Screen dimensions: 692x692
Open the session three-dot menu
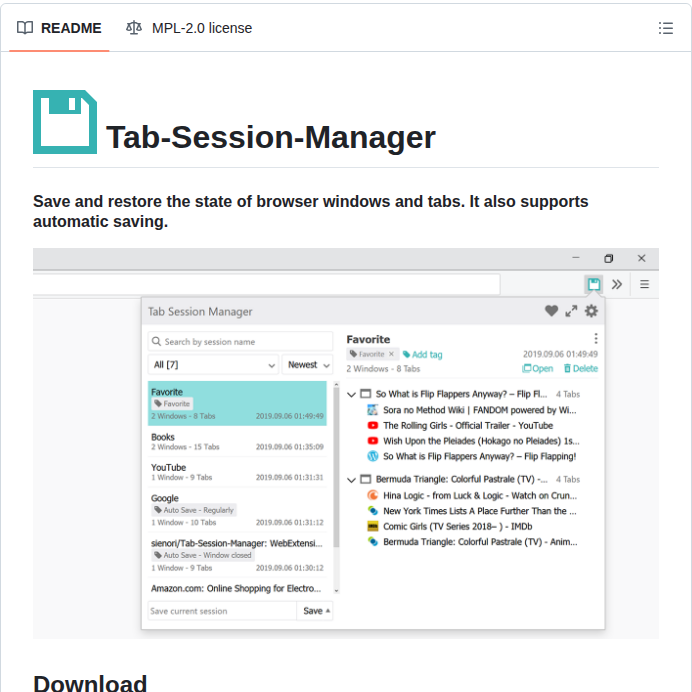point(596,338)
